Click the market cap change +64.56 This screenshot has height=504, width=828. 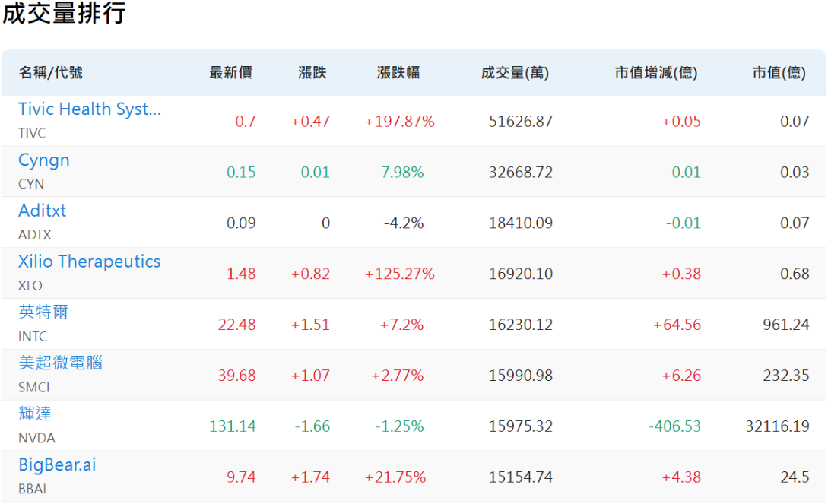tap(677, 325)
